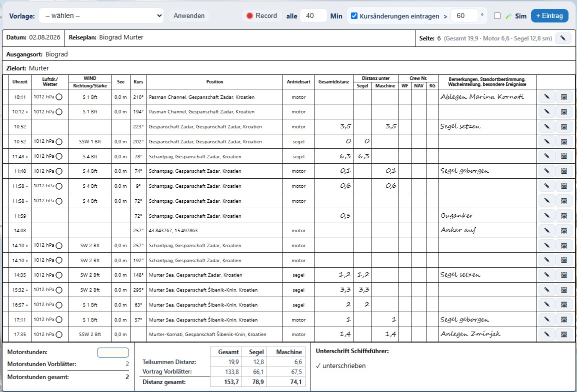
Task: Uncheck 'Kursänderungen eintragen' checkbox
Action: pos(354,16)
